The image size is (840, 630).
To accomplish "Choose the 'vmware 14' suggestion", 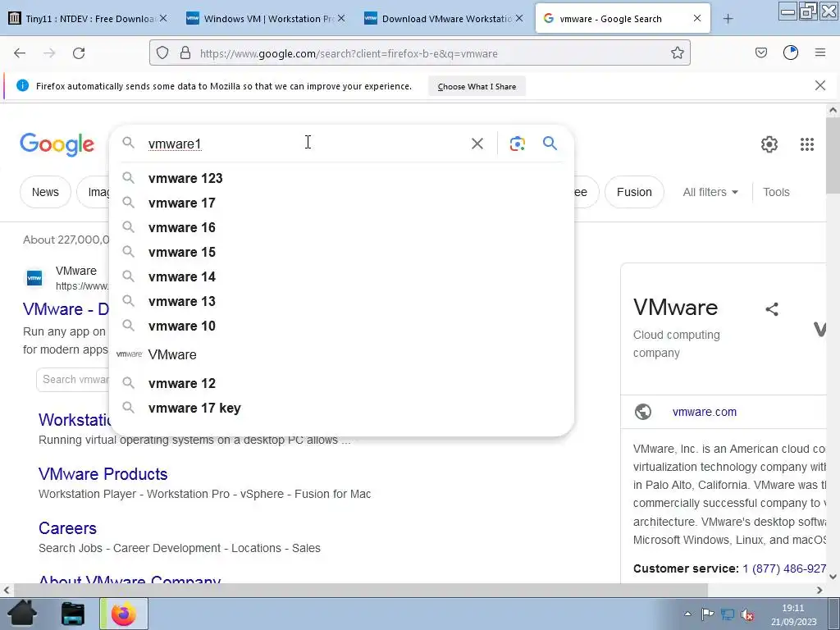I will tap(341, 276).
